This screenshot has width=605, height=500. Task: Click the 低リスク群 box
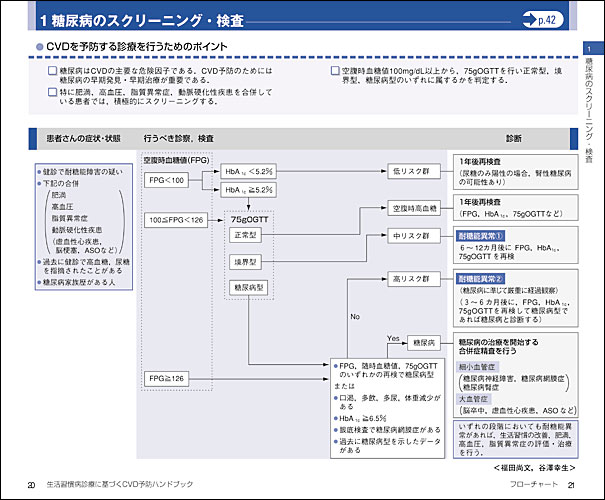pos(411,171)
